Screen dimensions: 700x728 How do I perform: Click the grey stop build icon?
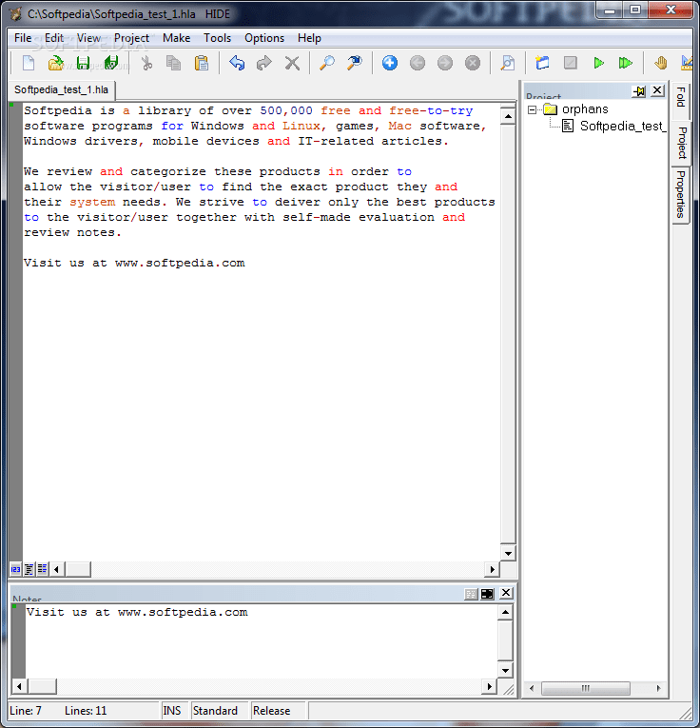pos(570,63)
